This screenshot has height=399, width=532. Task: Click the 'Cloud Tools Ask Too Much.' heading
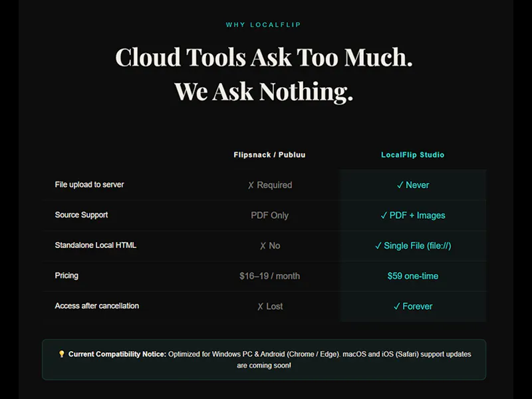pos(264,57)
